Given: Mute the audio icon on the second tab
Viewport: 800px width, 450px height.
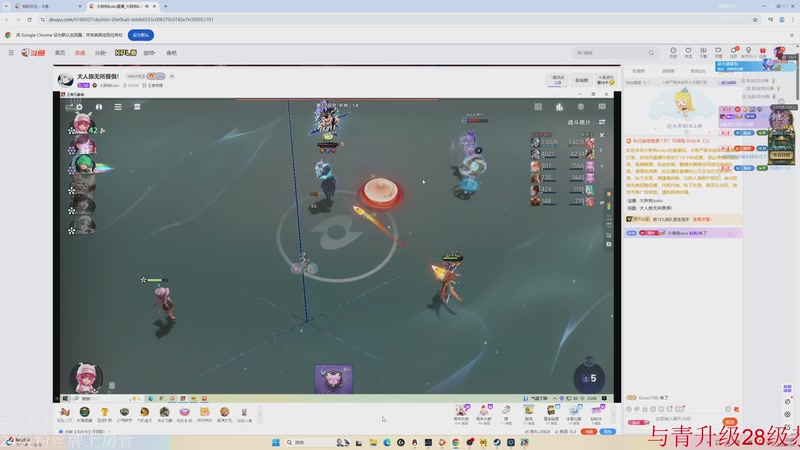Looking at the screenshot, I should pos(147,6).
